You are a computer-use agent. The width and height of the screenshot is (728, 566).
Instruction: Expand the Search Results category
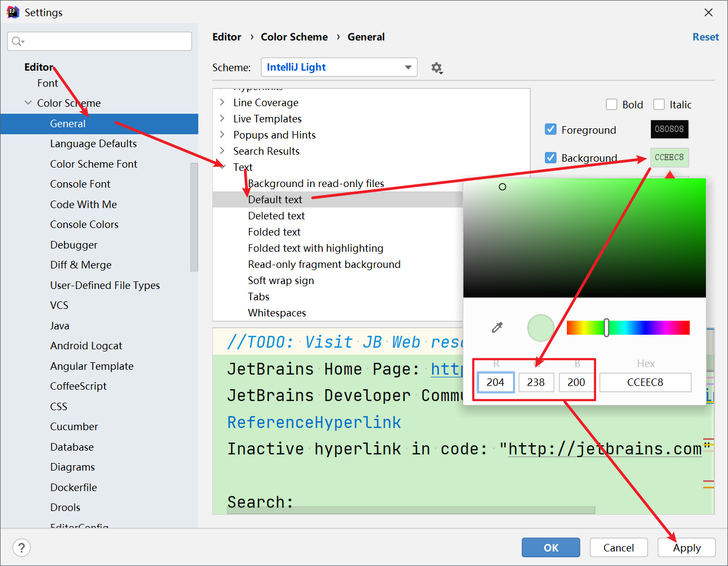222,151
